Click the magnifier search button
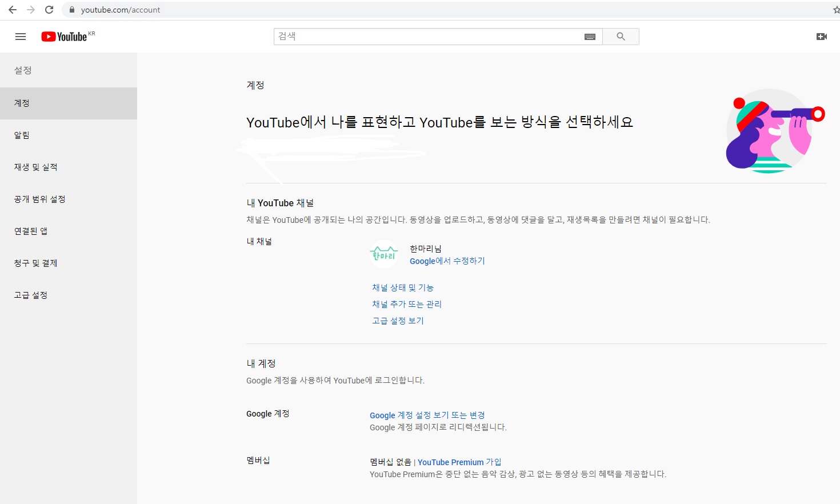Viewport: 840px width, 504px height. (621, 37)
